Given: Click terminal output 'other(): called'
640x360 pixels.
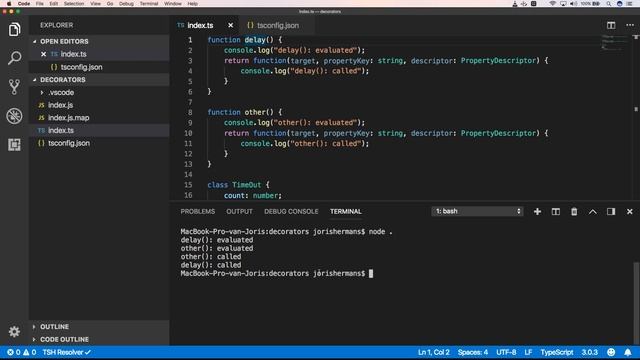Looking at the screenshot, I should click(211, 257).
